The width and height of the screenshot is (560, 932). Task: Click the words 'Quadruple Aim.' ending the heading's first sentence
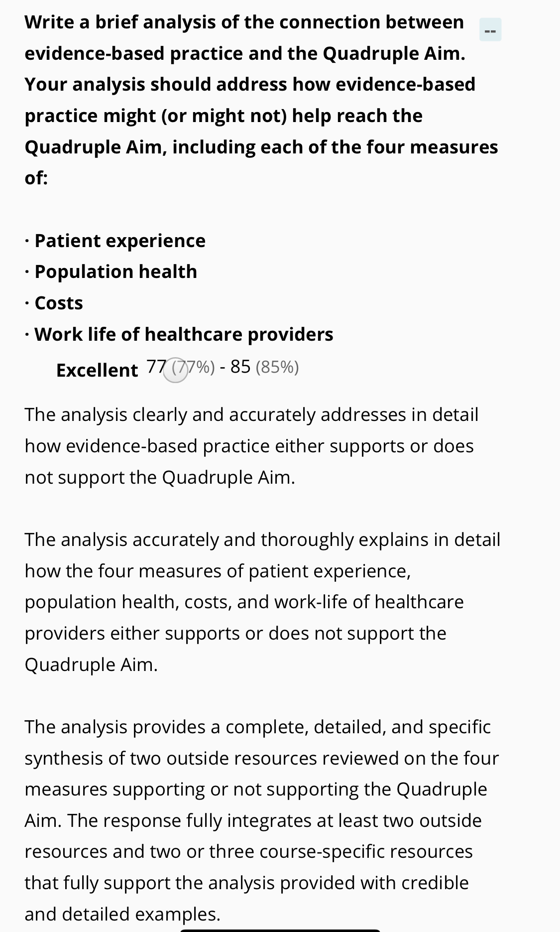click(394, 53)
